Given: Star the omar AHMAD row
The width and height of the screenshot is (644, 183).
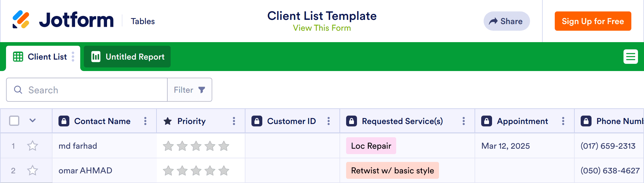Looking at the screenshot, I should [33, 171].
